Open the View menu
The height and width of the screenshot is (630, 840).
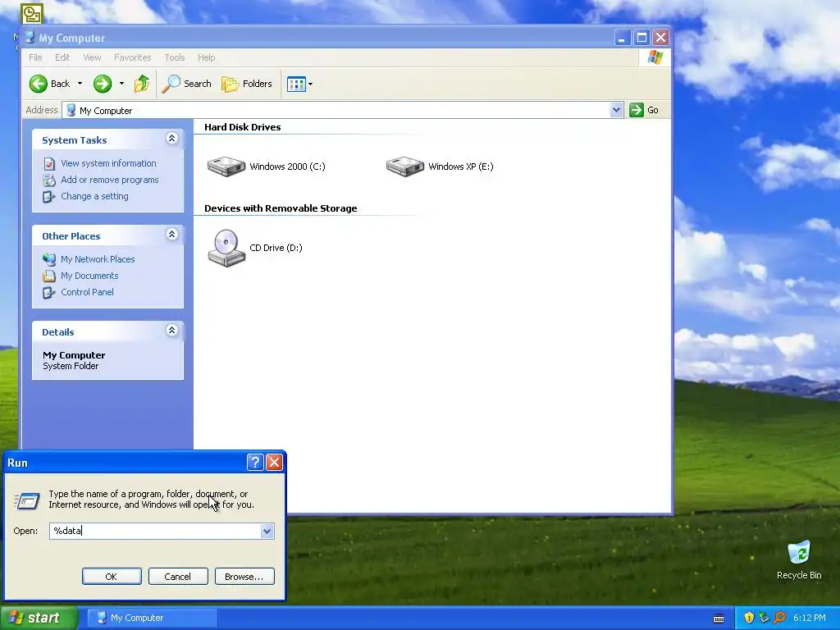coord(92,57)
